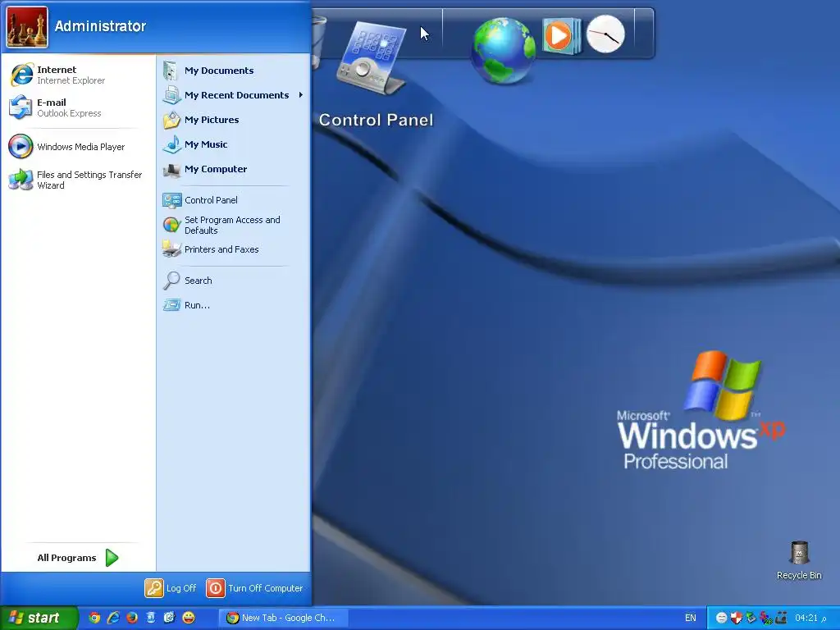Screen dimensions: 840x630
Task: Open Set Program Access and Defaults
Action: pos(233,225)
